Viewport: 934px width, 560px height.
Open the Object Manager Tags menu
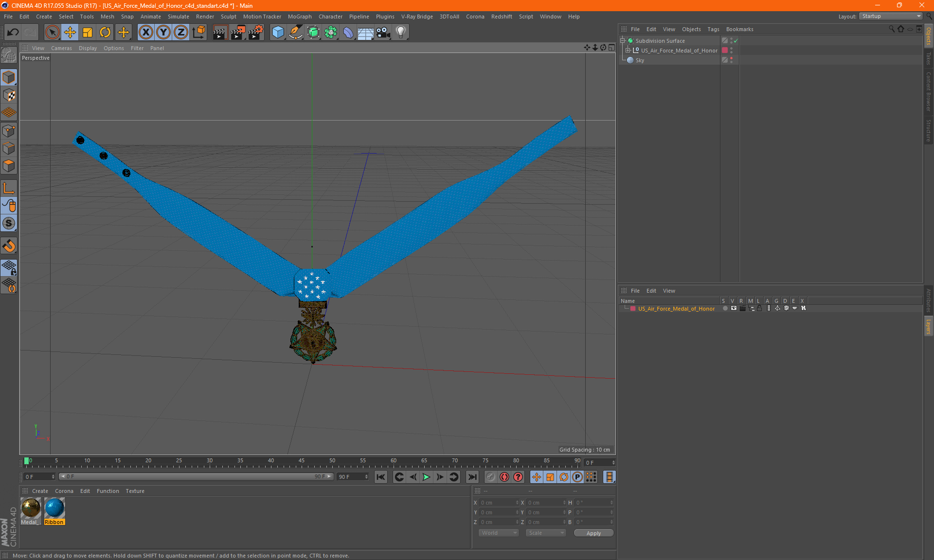coord(713,29)
